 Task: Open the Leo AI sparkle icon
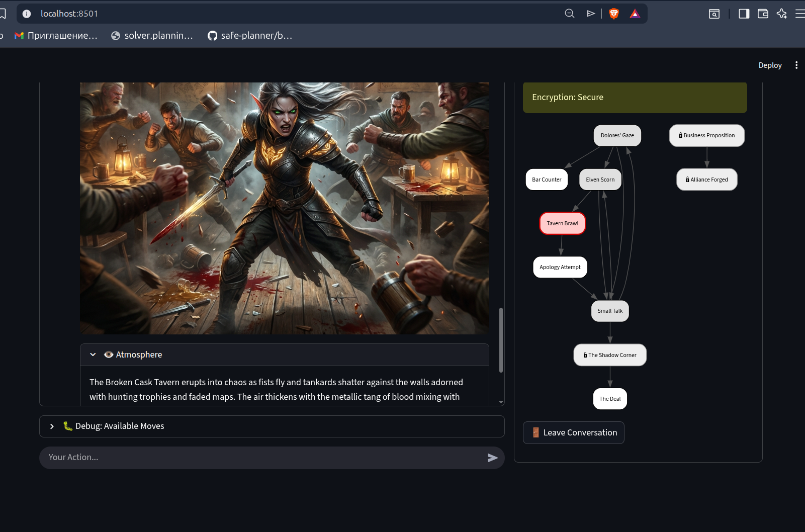pos(782,14)
